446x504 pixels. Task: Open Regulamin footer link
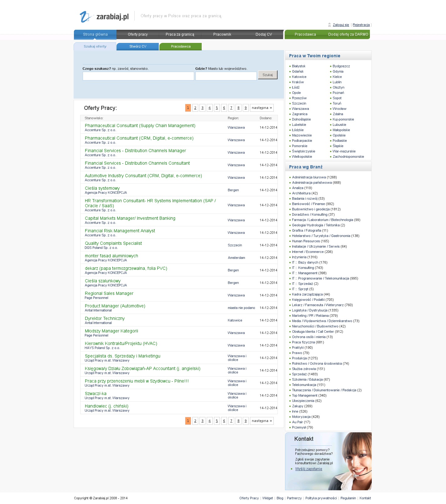coord(348,498)
